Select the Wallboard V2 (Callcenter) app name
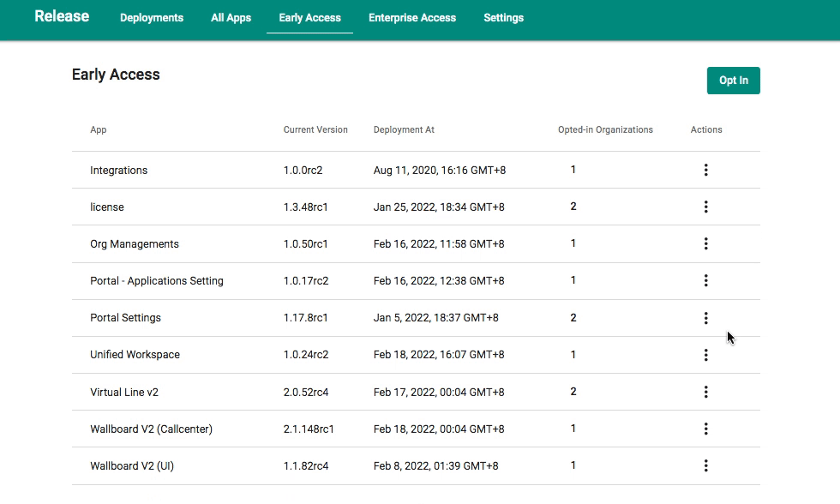840x504 pixels. (151, 429)
